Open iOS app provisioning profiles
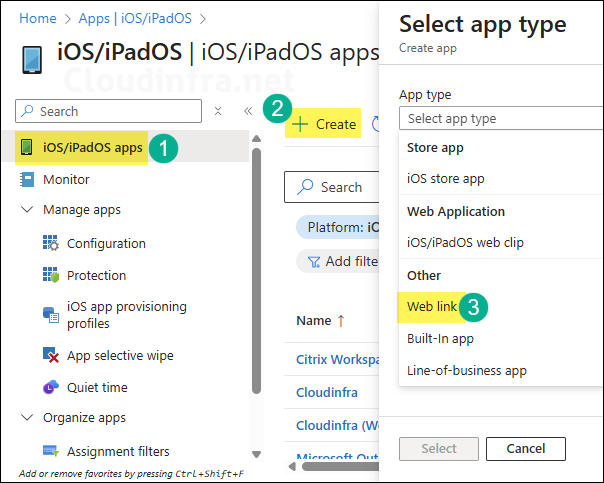604x483 pixels. point(126,315)
